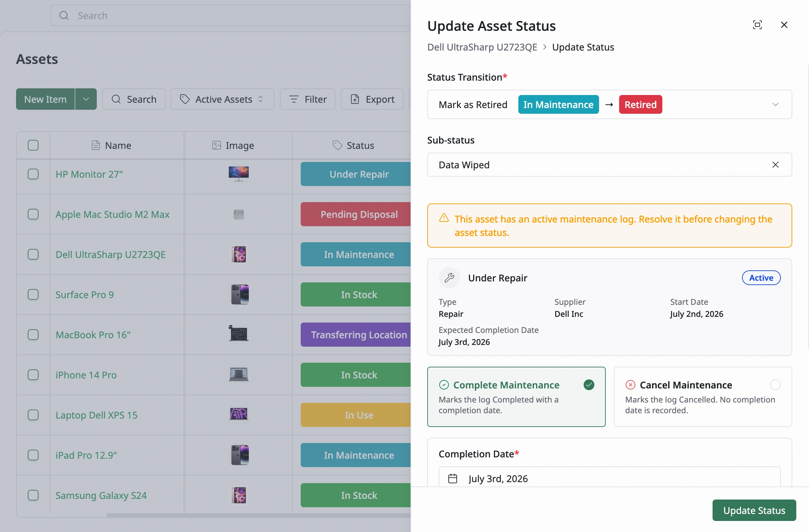Go to Dell UltraSharp U2723QE breadcrumb

coord(482,47)
